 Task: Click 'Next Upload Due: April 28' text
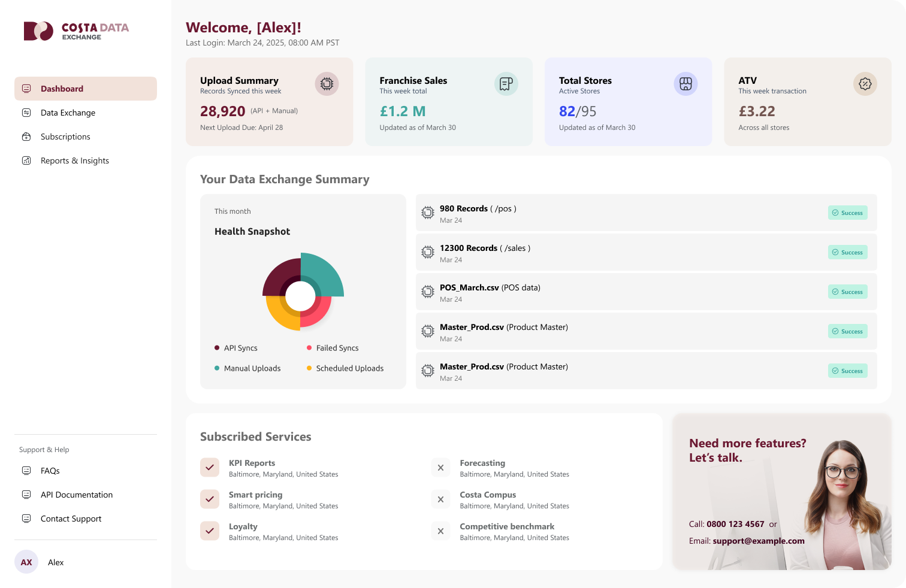click(x=241, y=128)
